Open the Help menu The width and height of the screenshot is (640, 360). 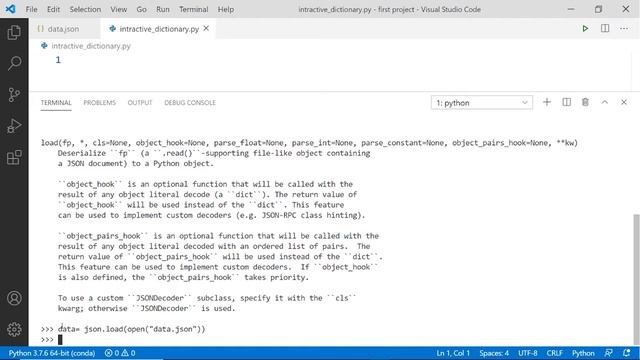click(226, 9)
